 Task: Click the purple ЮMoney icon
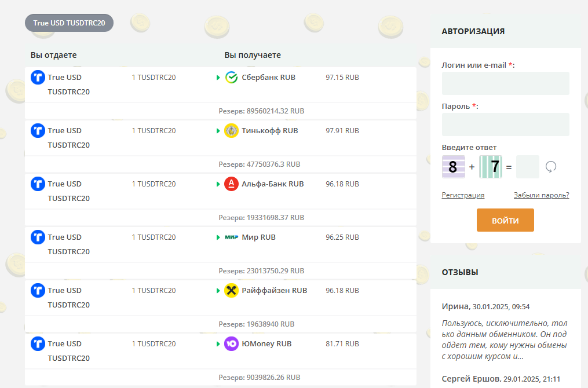pos(231,343)
